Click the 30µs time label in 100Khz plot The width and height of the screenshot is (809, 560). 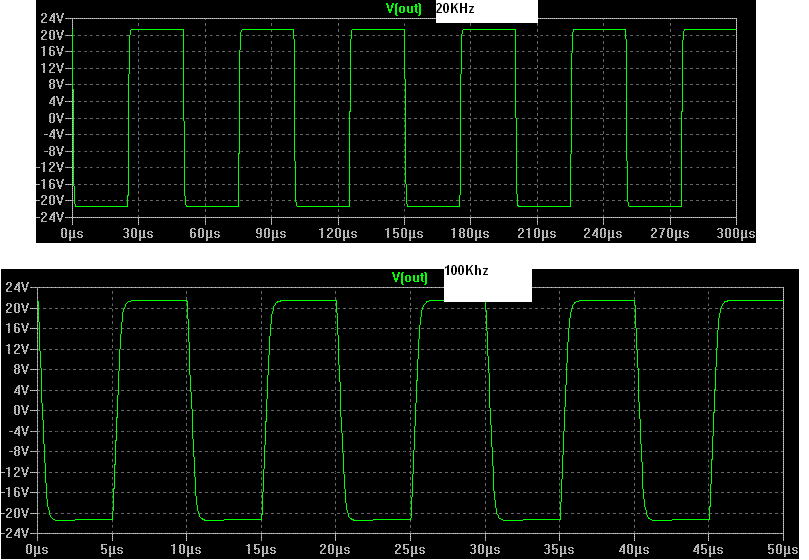pos(485,550)
